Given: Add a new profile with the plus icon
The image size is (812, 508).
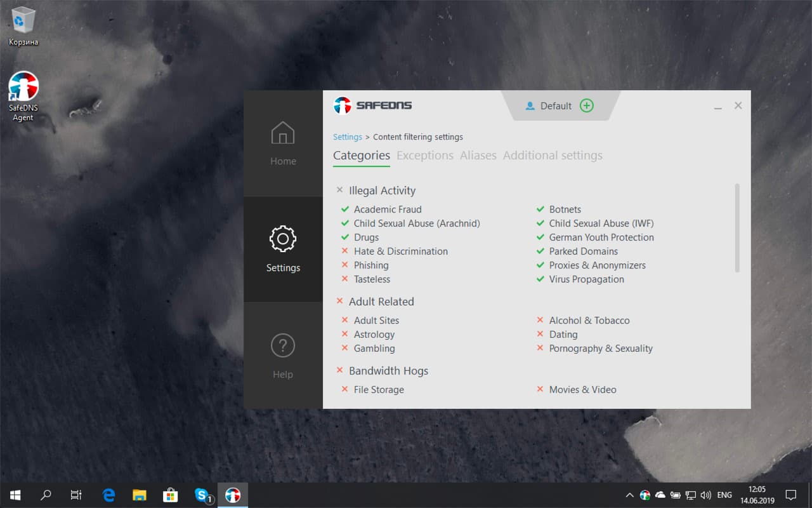Looking at the screenshot, I should (x=586, y=105).
